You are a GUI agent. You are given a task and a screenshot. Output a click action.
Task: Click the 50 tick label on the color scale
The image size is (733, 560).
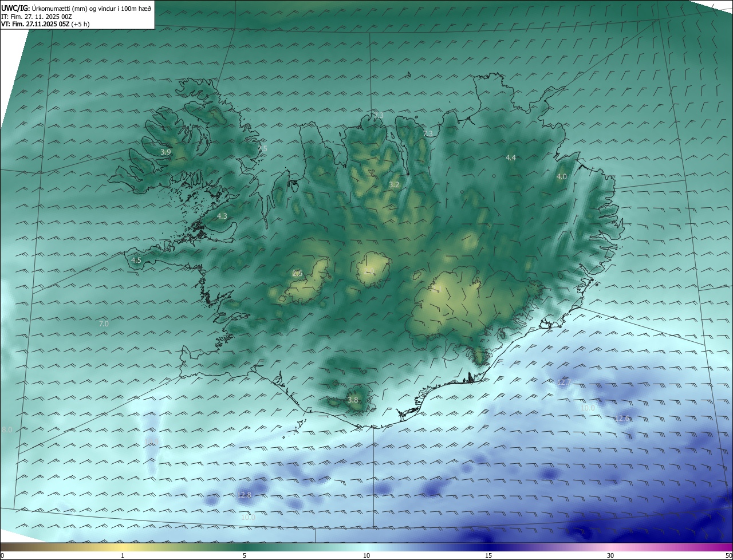(728, 555)
